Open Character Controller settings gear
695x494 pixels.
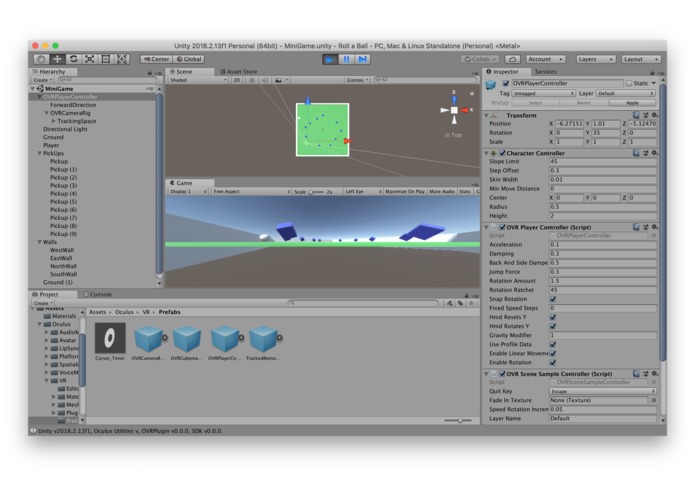click(x=655, y=153)
